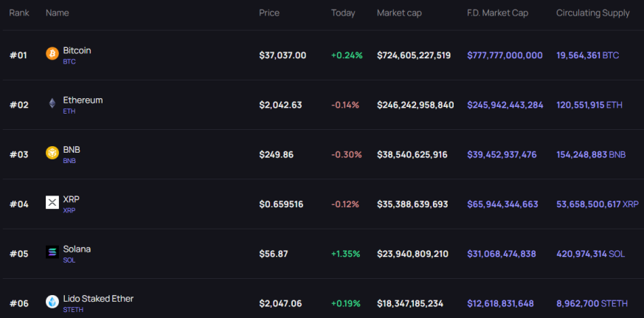Image resolution: width=644 pixels, height=318 pixels.
Task: Click Solana's +1.35% daily change value
Action: (345, 254)
